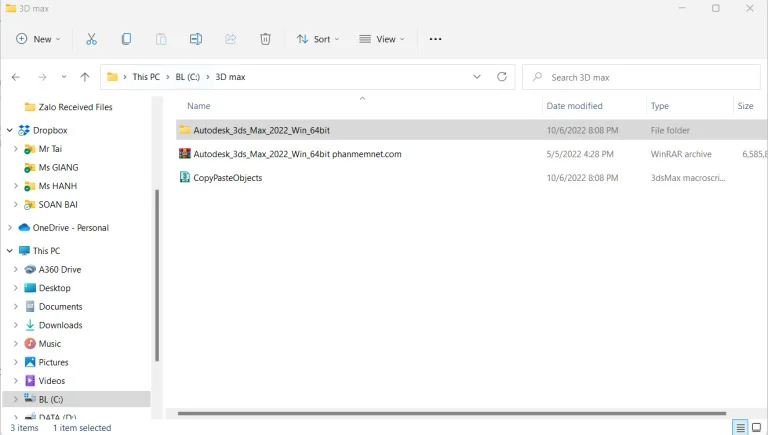The width and height of the screenshot is (768, 435).
Task: Click the horizontal scrollbar of the file list
Action: 452,413
